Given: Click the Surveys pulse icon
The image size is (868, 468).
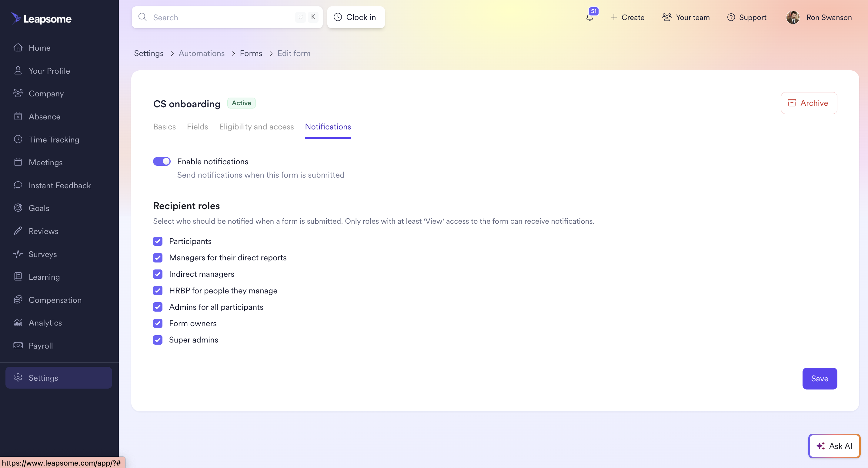Looking at the screenshot, I should point(18,254).
